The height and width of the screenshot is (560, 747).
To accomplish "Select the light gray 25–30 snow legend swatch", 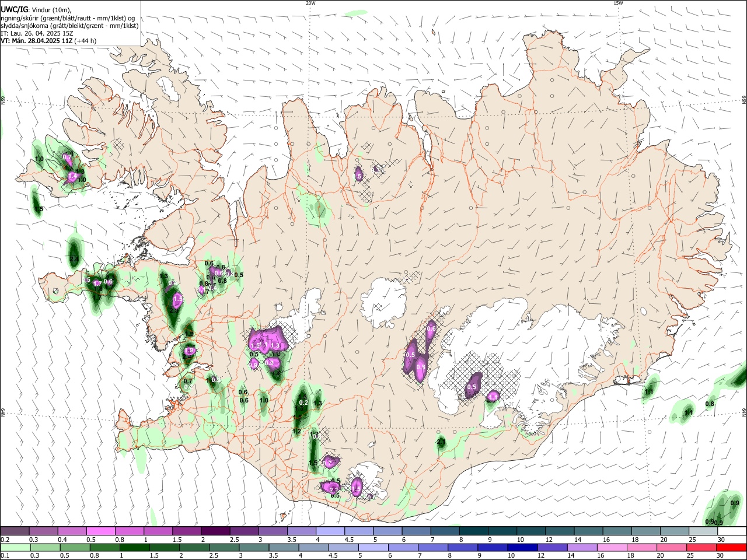I will (x=703, y=531).
